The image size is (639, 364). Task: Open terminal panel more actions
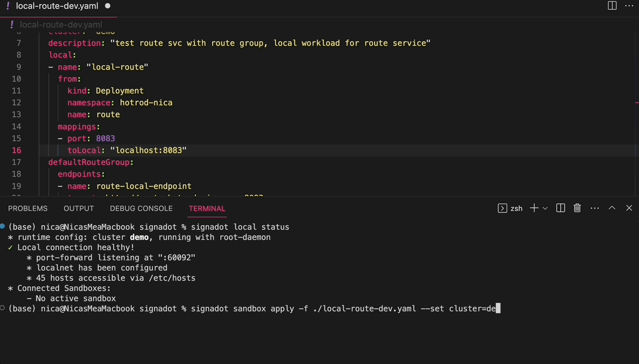[x=595, y=208]
